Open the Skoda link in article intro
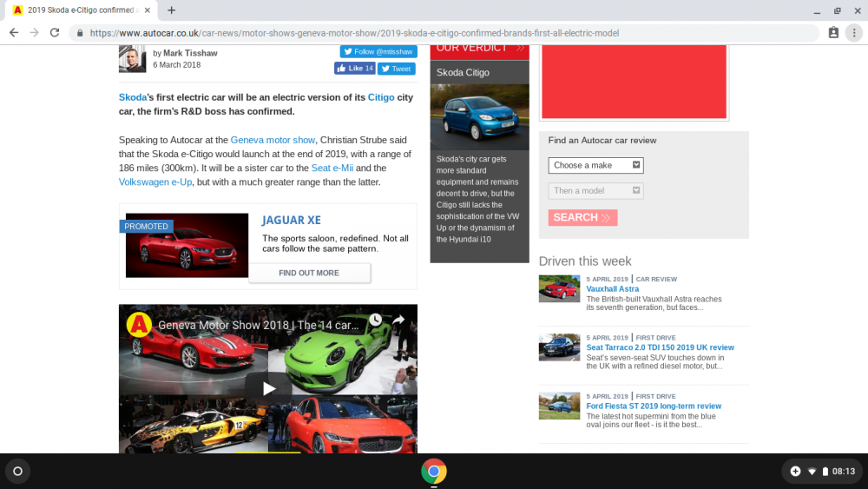Screen dimensions: 868x489 (133, 97)
